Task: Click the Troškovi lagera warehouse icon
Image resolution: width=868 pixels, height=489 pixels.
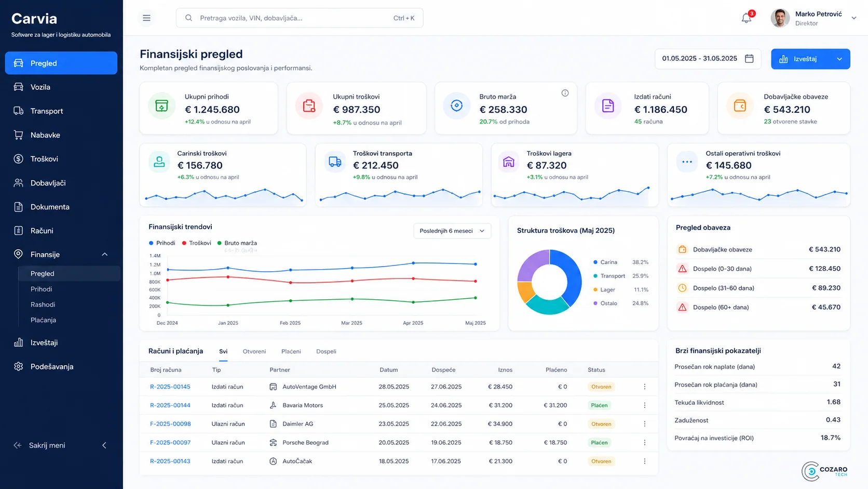Action: [509, 162]
